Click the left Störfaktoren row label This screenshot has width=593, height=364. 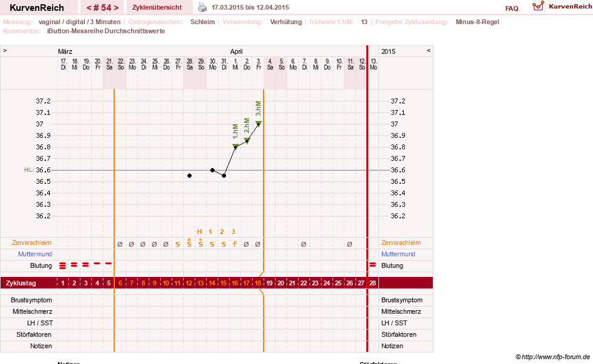pyautogui.click(x=34, y=334)
